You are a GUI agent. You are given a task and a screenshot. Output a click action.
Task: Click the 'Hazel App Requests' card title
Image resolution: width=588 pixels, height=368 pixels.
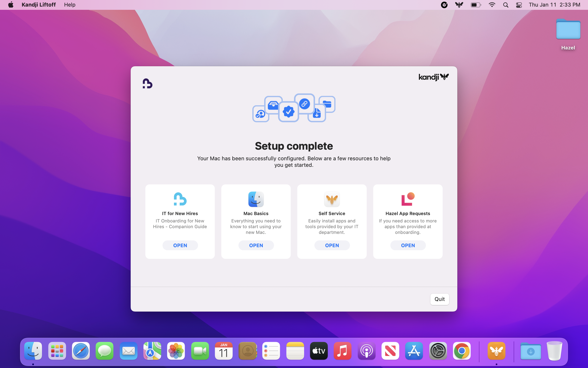coord(408,213)
